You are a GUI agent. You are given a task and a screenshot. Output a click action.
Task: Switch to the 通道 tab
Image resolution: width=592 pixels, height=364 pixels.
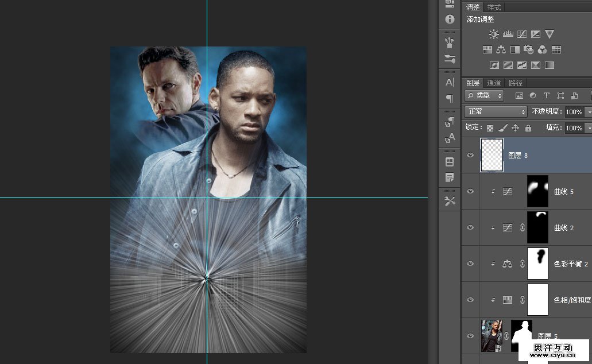click(x=494, y=83)
